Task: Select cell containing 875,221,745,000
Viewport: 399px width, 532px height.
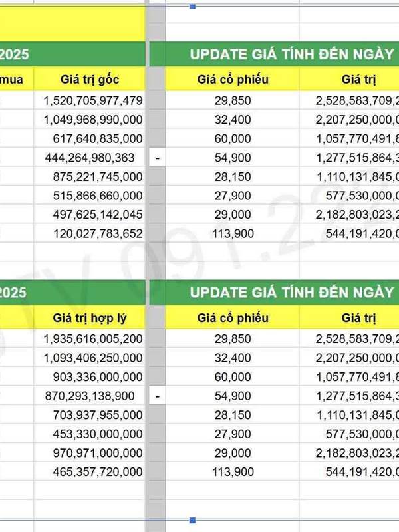Action: click(97, 177)
